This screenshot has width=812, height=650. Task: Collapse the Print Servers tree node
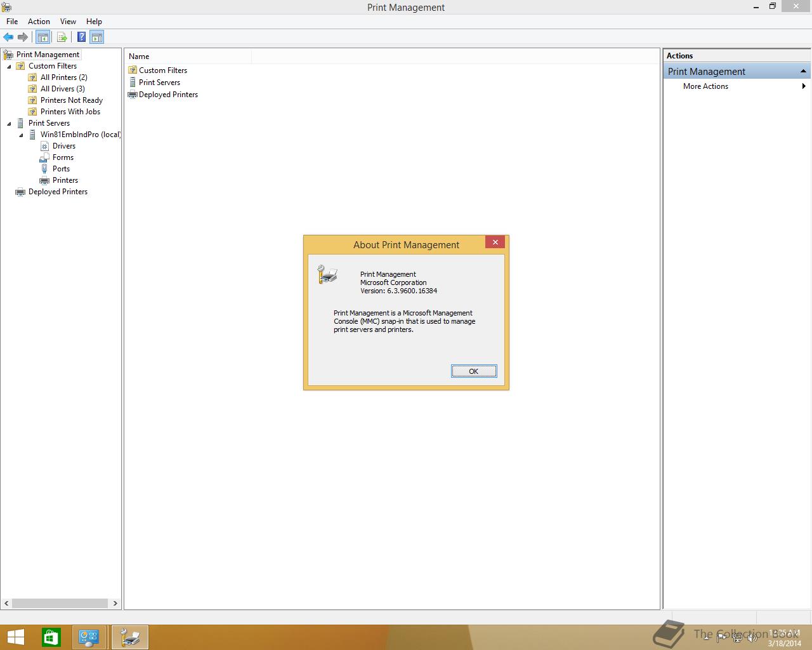pyautogui.click(x=9, y=124)
